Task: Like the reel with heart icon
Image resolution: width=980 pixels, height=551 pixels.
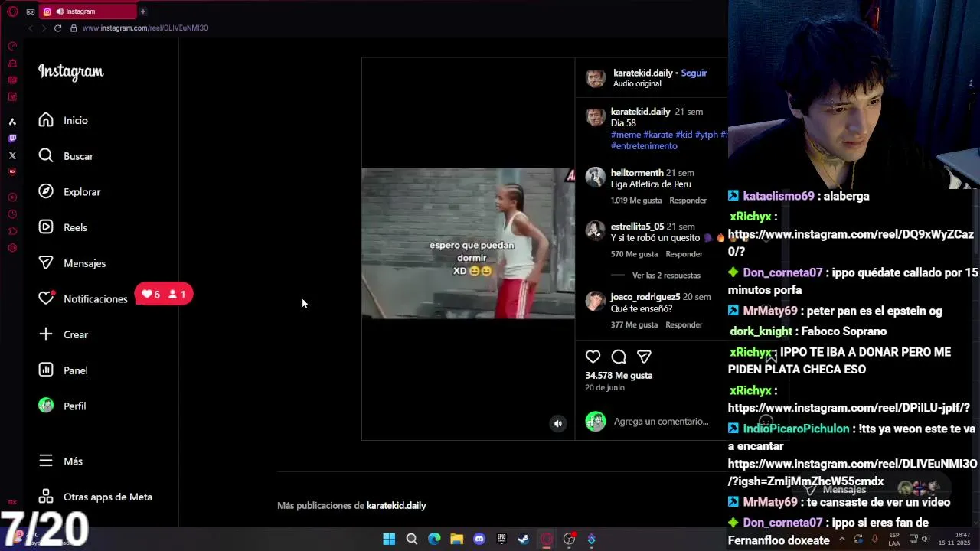Action: click(x=593, y=357)
